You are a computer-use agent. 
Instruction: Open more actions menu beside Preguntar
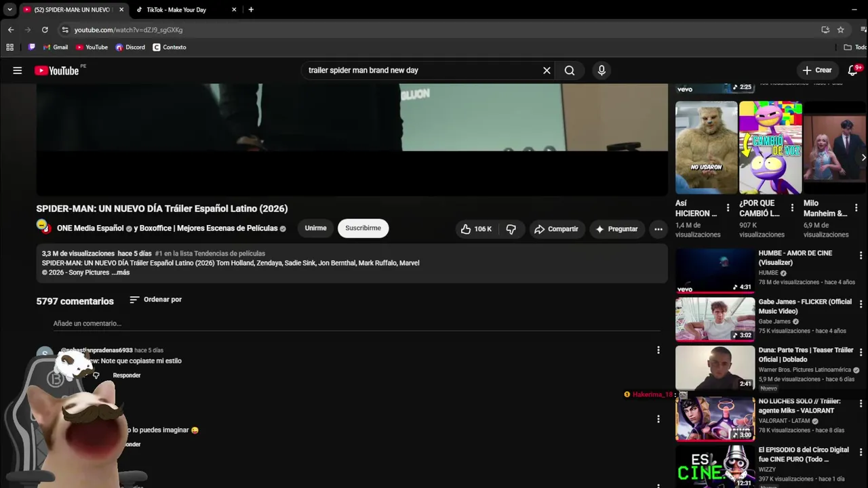pyautogui.click(x=658, y=229)
